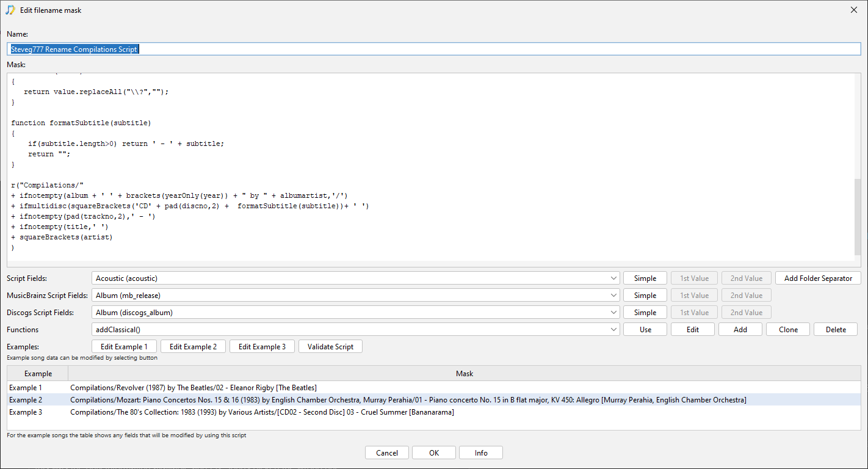The width and height of the screenshot is (868, 469).
Task: Click the Name input field
Action: [433, 49]
